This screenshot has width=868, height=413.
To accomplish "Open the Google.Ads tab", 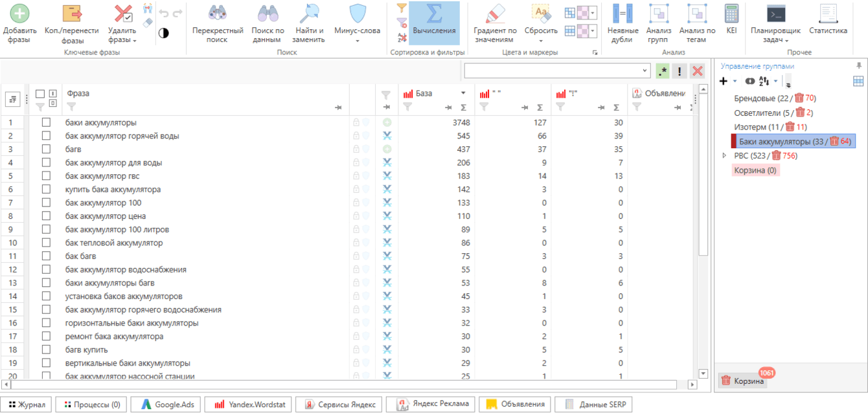I will pos(165,405).
